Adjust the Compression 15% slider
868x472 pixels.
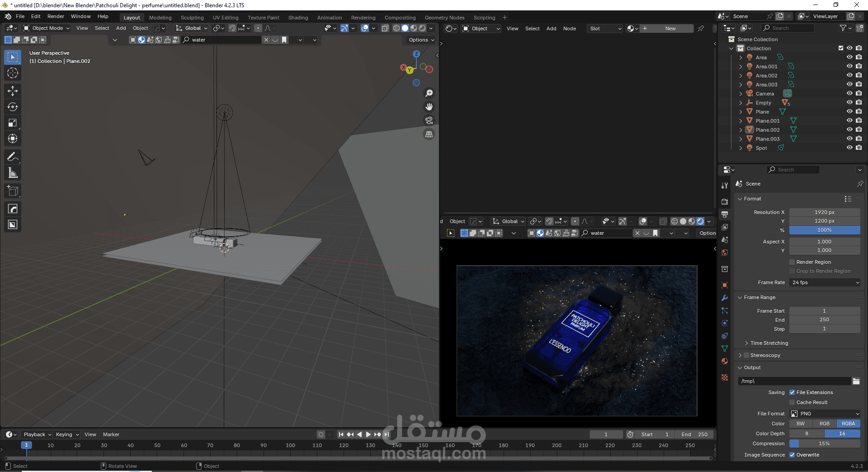pyautogui.click(x=824, y=443)
